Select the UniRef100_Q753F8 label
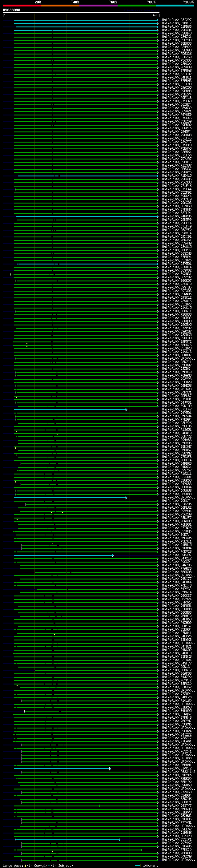 click(176, 457)
